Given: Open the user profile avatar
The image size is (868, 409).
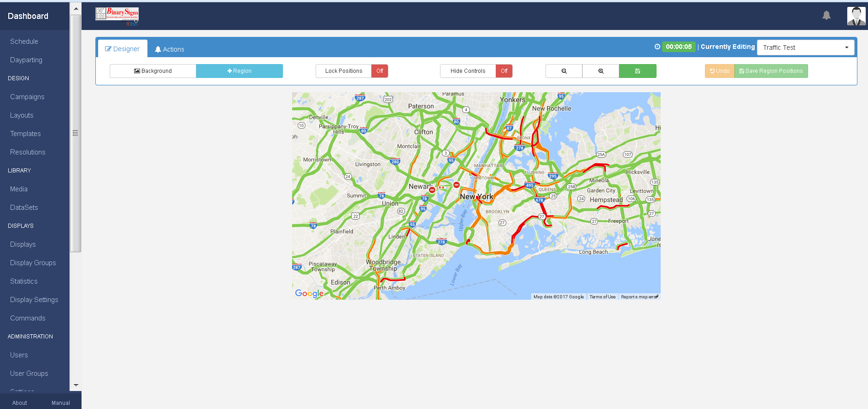Looking at the screenshot, I should [x=856, y=16].
